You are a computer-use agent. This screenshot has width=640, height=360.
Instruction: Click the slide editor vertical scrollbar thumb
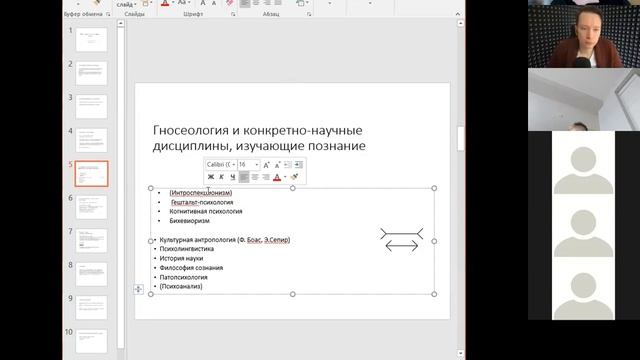[x=460, y=139]
